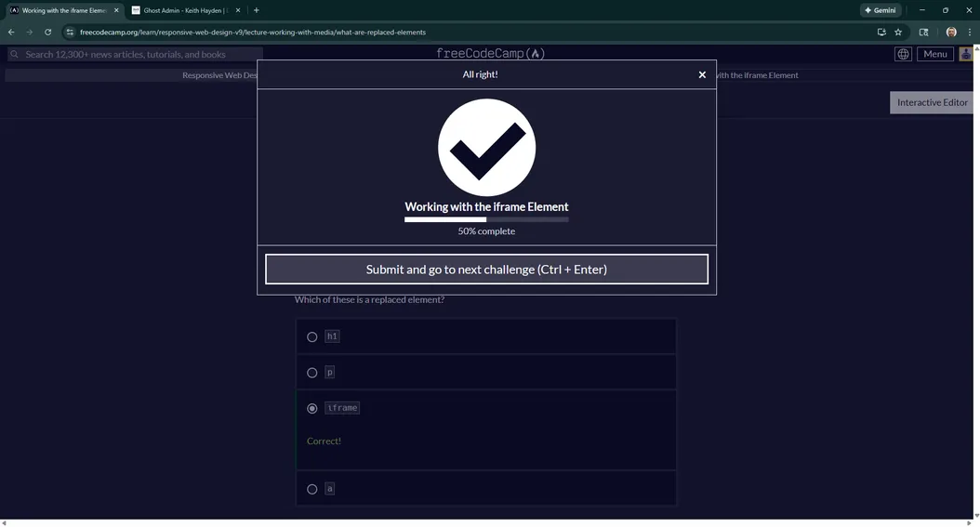
Task: Open the Chrome profile avatar
Action: click(x=950, y=32)
